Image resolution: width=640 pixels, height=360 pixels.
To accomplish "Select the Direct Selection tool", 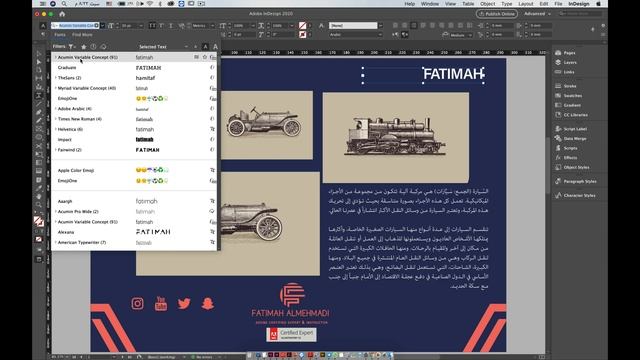I will [x=39, y=62].
